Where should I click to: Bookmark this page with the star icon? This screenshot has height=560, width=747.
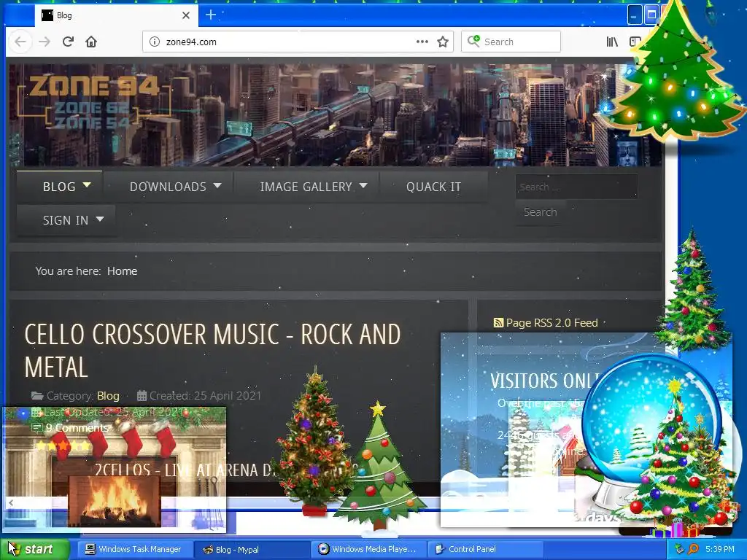click(443, 42)
